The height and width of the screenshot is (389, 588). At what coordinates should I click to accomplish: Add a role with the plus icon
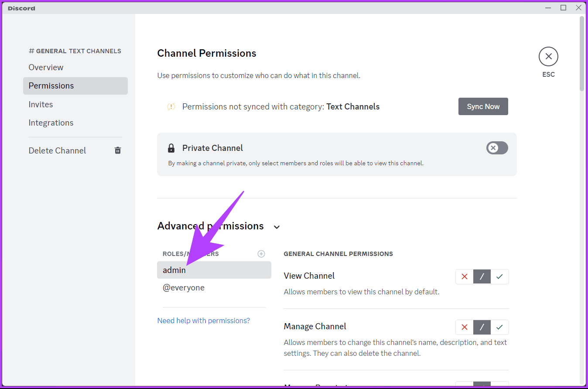261,254
